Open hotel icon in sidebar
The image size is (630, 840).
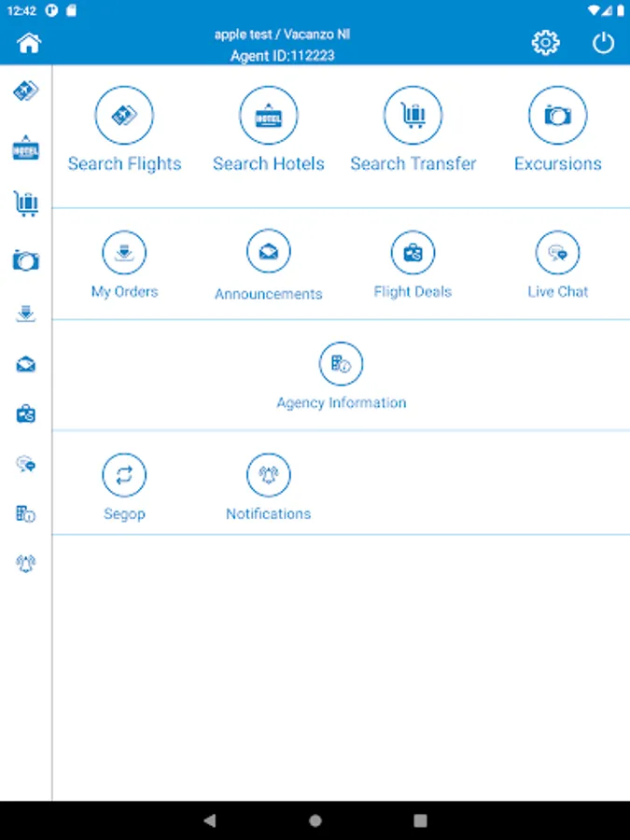click(26, 148)
